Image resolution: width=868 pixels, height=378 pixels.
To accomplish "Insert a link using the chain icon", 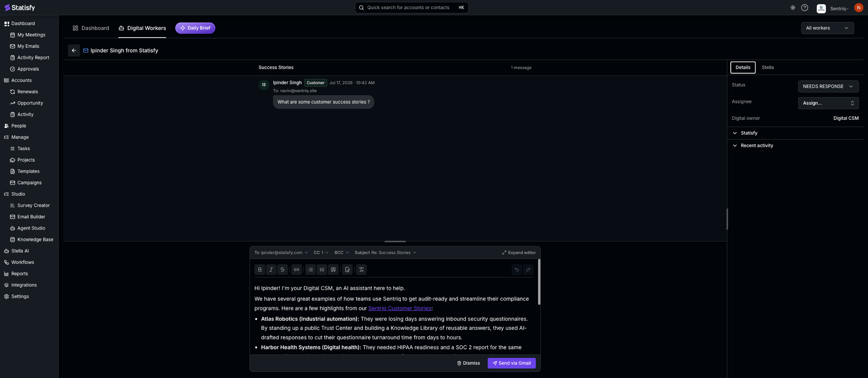I will pos(296,270).
